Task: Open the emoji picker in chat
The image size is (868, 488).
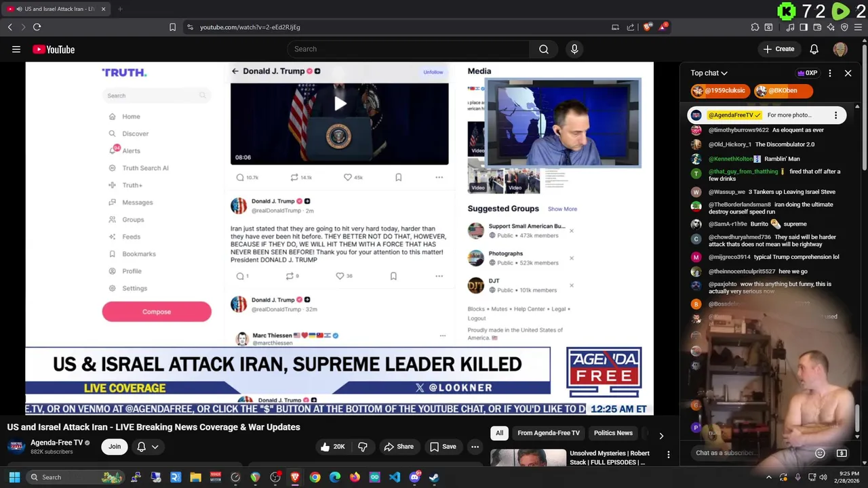Action: [x=820, y=453]
